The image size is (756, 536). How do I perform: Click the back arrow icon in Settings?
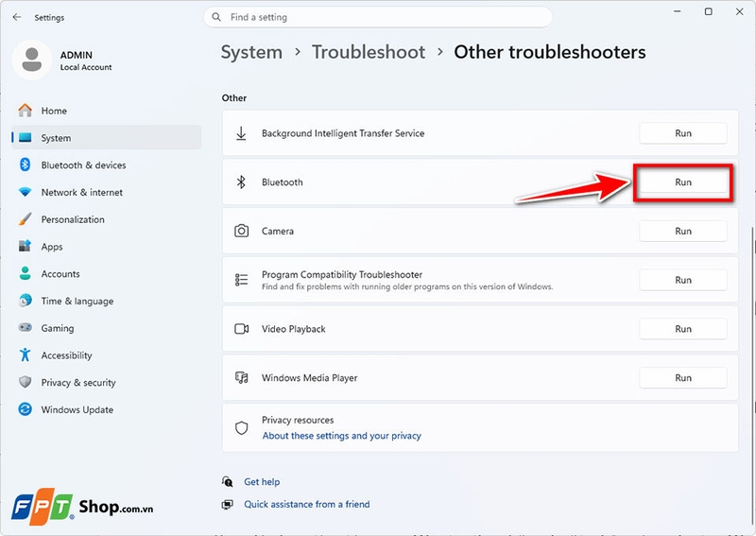[17, 17]
